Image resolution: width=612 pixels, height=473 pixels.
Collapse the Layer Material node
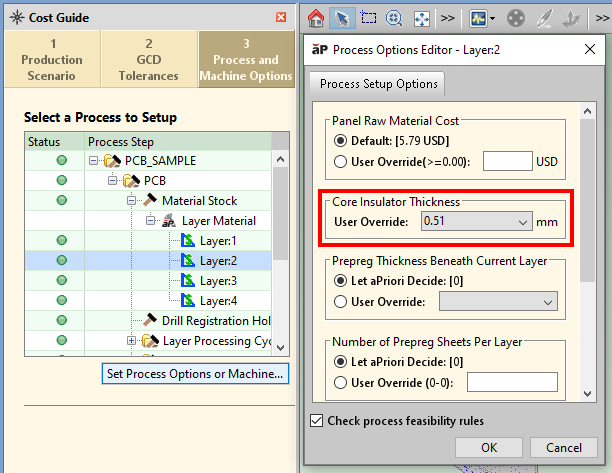coord(151,220)
